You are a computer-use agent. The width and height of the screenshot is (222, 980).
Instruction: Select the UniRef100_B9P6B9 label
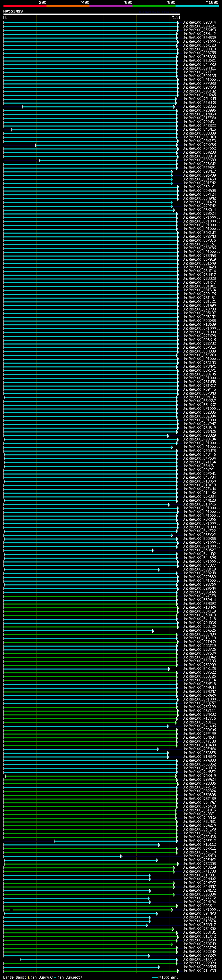coord(199,160)
